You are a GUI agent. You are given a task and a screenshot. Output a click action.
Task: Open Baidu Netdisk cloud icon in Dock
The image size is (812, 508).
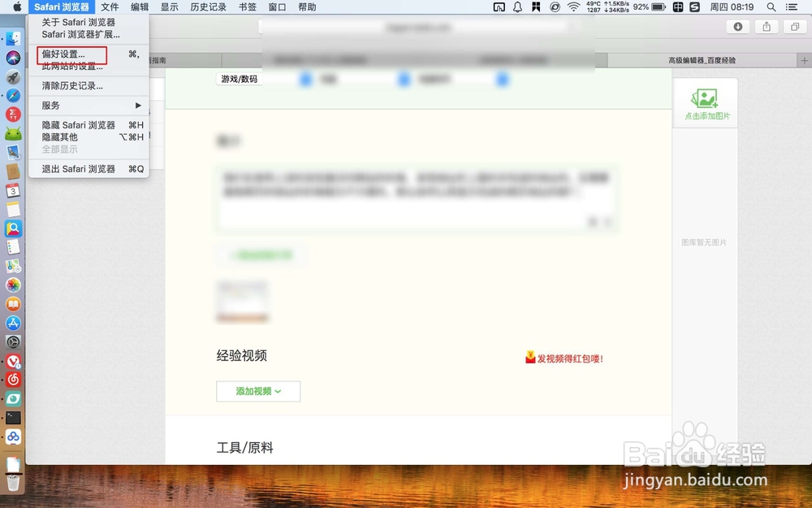14,437
